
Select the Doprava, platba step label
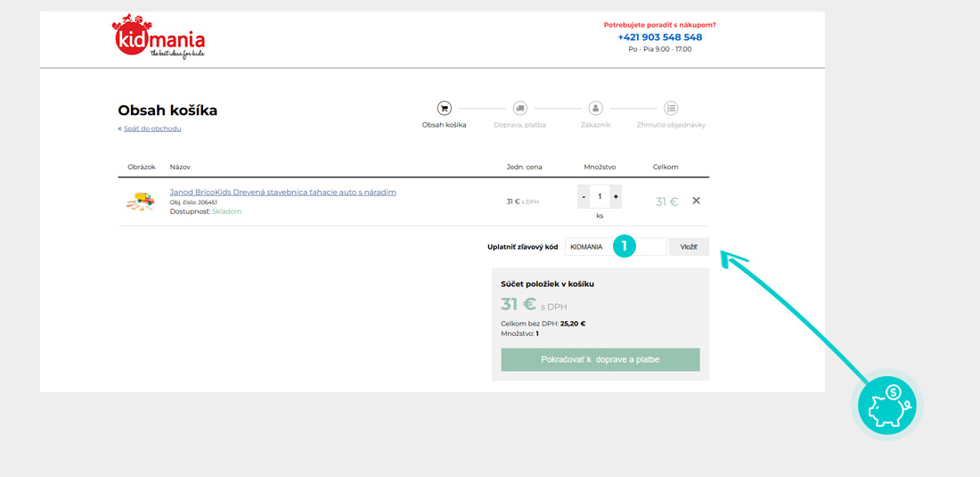point(519,125)
